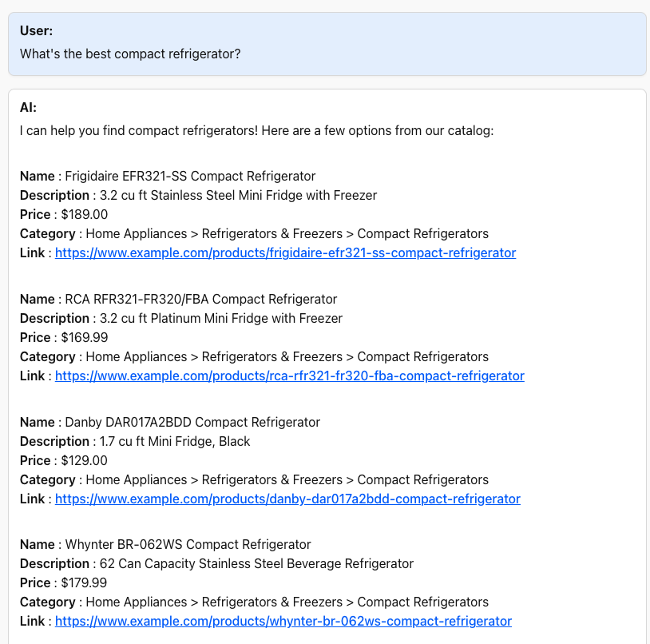
Task: Click the user question message bubble
Action: [x=325, y=44]
